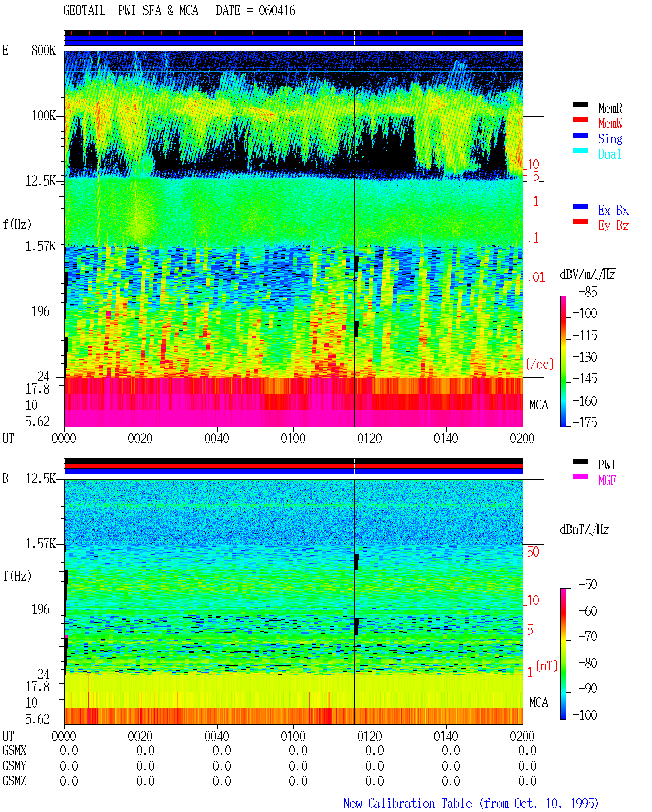Click the 'dBV/m/√Hz' unit label
652x812 pixels.
pos(588,274)
